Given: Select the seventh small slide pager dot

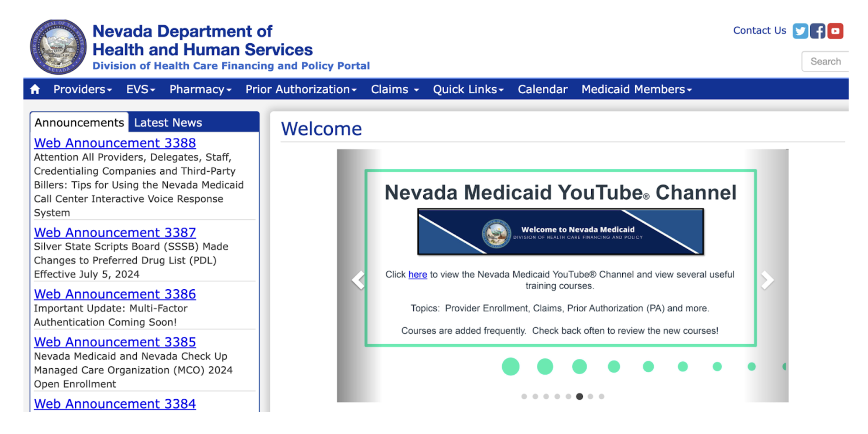Looking at the screenshot, I should (591, 396).
